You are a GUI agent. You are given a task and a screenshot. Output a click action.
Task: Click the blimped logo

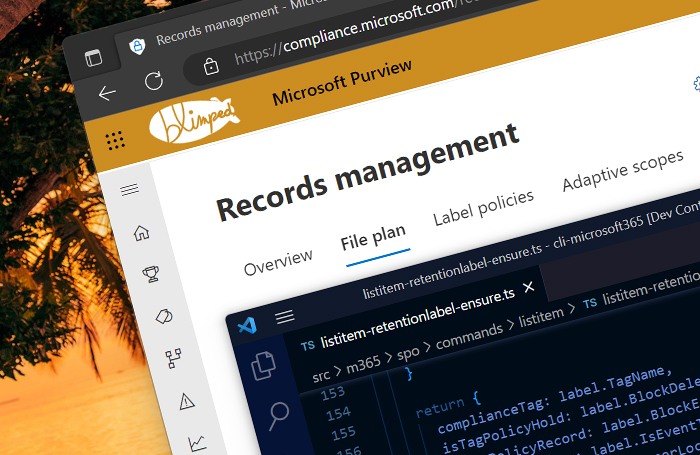click(x=194, y=121)
